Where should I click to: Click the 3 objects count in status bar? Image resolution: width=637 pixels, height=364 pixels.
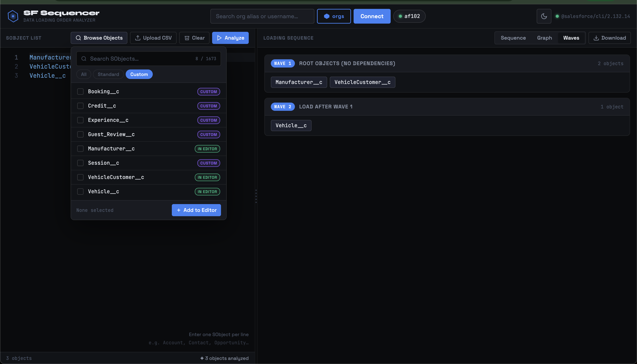point(19,358)
